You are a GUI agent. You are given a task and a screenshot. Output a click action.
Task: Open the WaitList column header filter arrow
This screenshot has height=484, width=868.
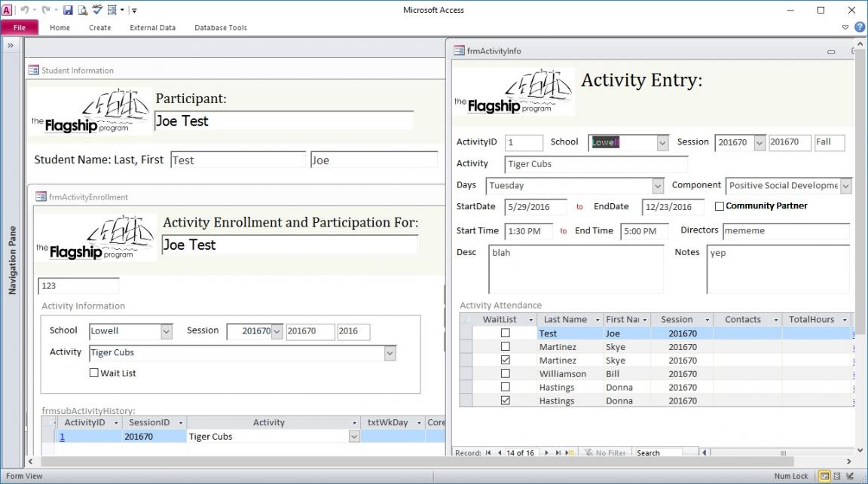click(530, 320)
